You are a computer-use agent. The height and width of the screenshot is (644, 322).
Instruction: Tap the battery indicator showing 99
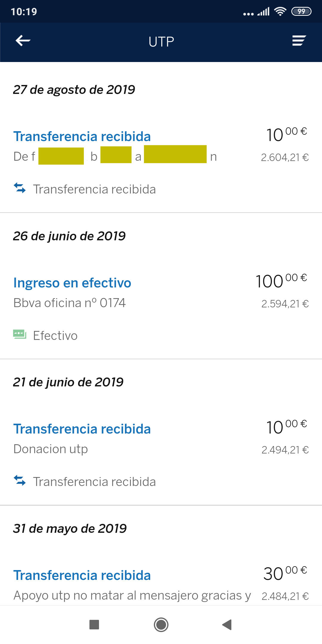301,12
